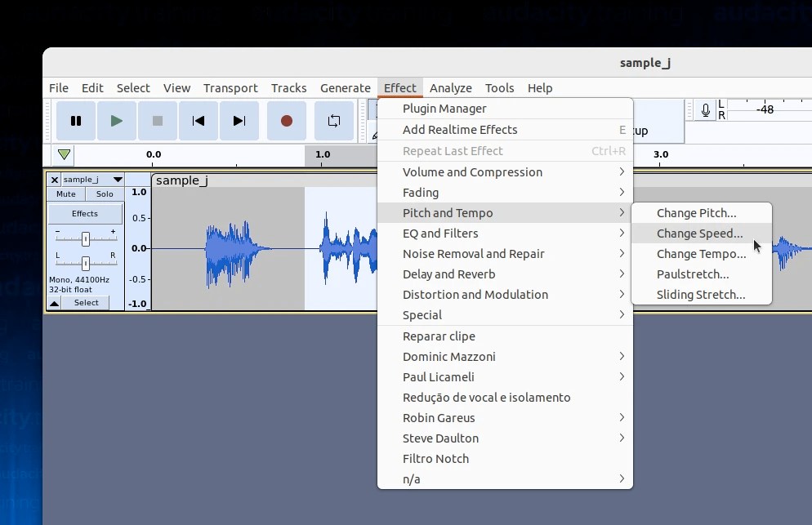Screen dimensions: 812x525
Task: Open the Analyze menu
Action: [x=450, y=87]
